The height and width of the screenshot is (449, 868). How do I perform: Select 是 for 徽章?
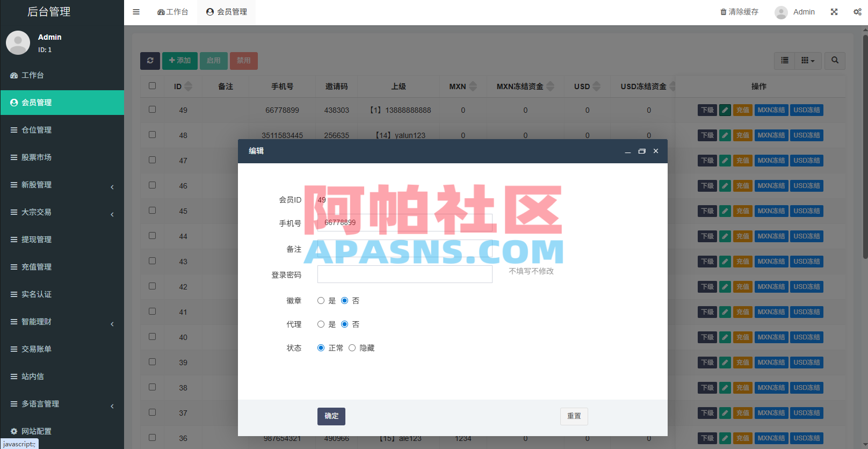(x=321, y=301)
